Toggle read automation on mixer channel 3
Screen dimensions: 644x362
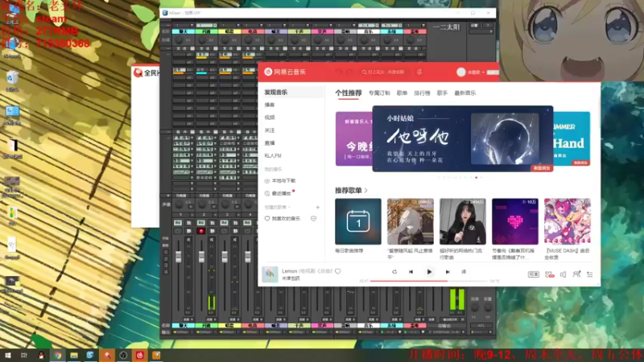[x=224, y=223]
